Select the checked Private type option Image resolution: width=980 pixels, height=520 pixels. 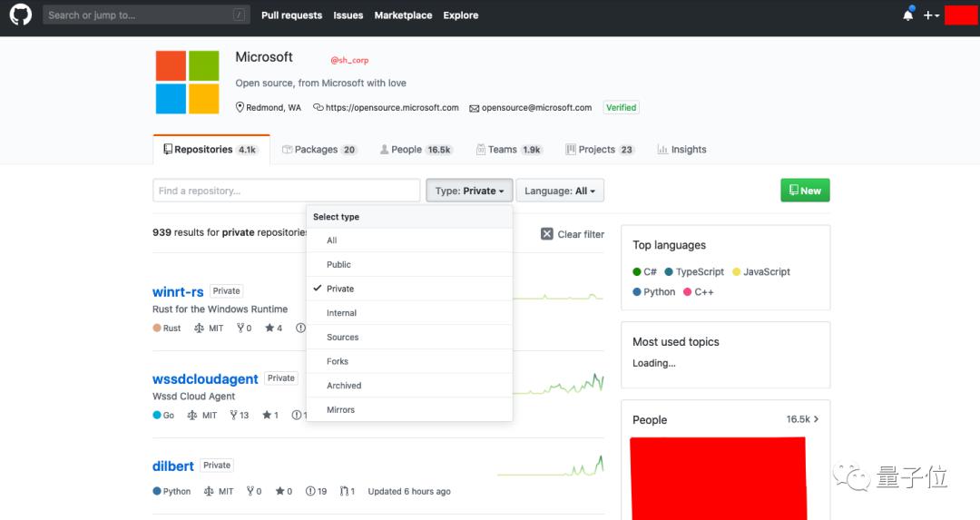[409, 289]
